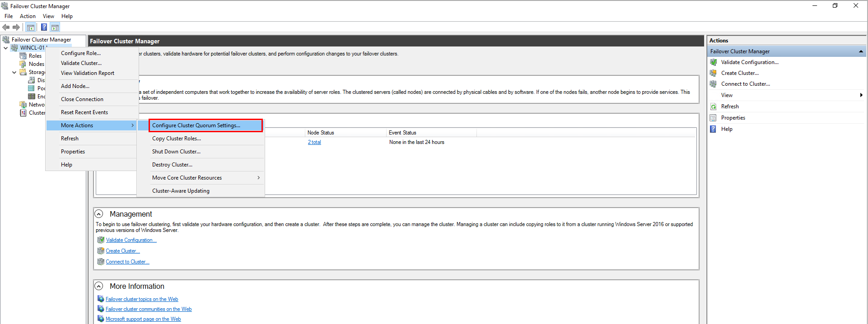Open Failover cluster communities on the Web
This screenshot has height=324, width=868.
click(149, 309)
